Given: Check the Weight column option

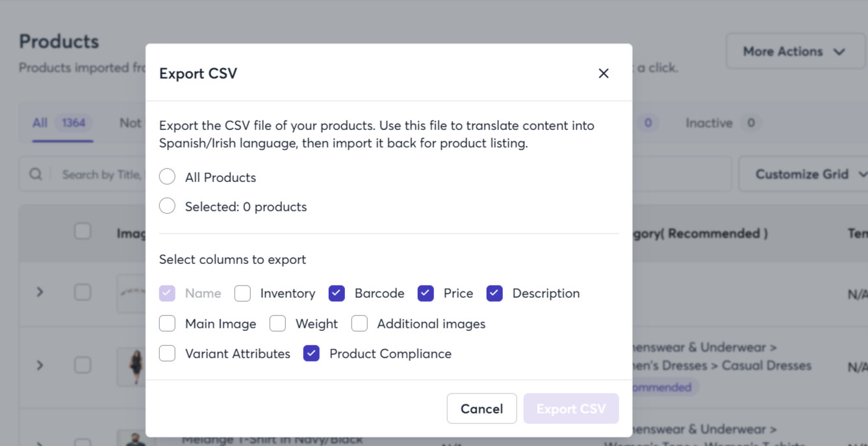Looking at the screenshot, I should click(277, 323).
